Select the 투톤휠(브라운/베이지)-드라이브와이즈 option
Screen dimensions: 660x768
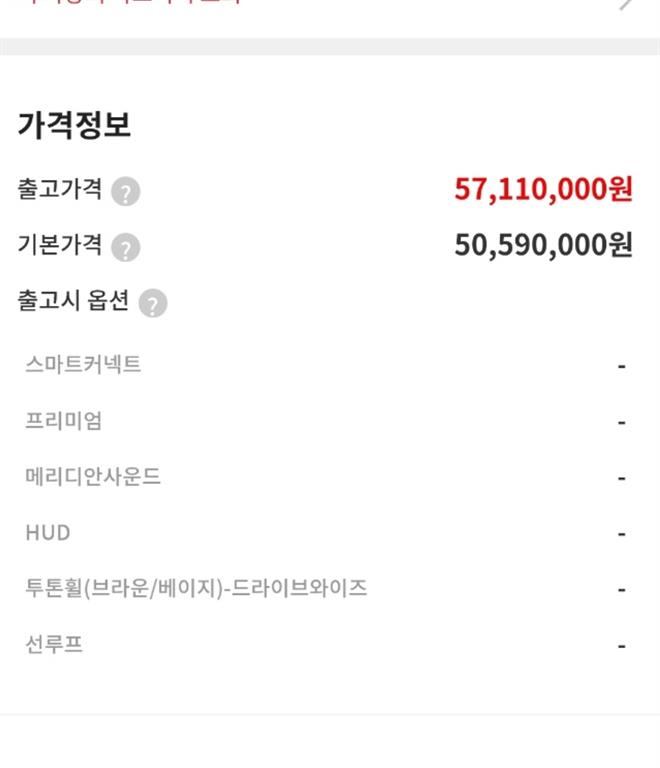196,588
